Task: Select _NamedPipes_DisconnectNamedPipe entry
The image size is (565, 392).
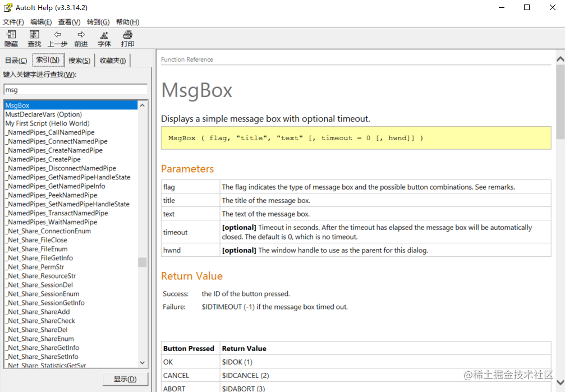Action: coord(61,168)
